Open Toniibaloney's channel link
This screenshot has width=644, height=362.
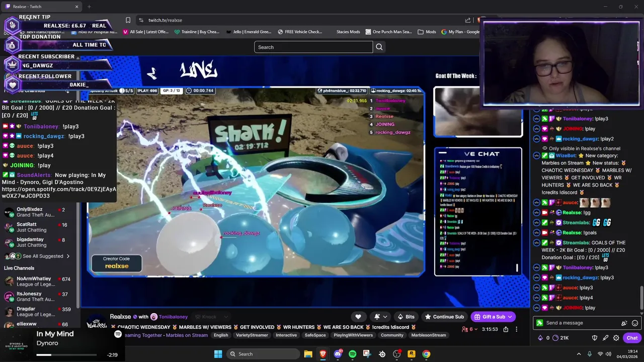click(x=173, y=317)
